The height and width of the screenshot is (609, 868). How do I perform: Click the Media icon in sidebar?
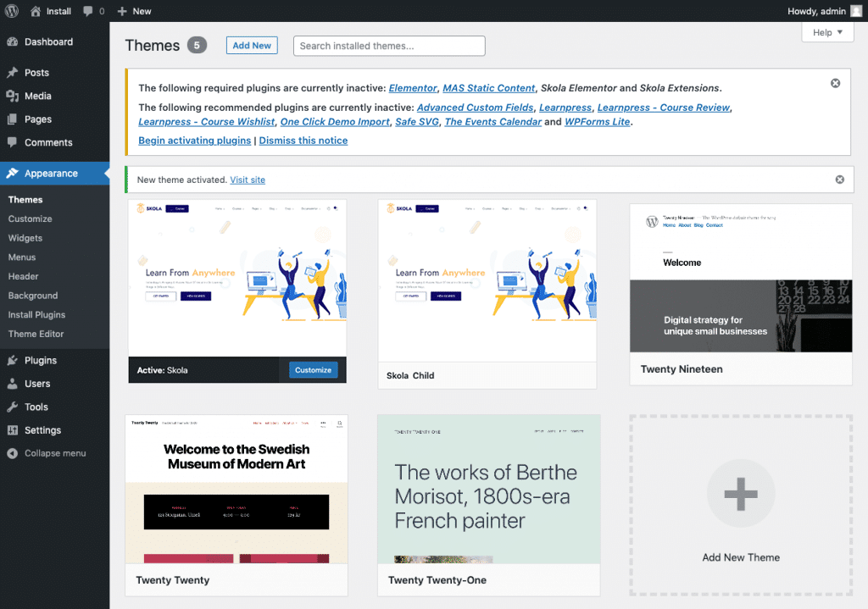point(12,96)
